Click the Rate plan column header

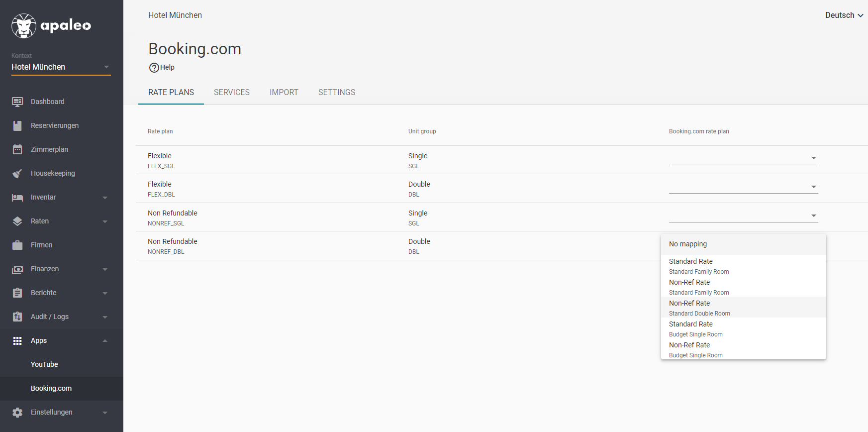(x=160, y=131)
